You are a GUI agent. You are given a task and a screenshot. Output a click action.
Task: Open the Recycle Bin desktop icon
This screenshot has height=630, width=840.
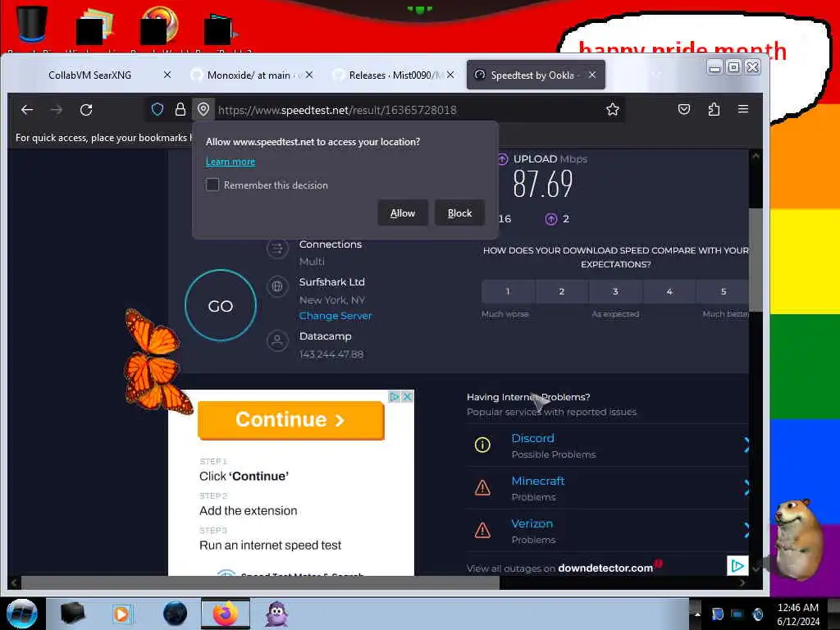(32, 25)
